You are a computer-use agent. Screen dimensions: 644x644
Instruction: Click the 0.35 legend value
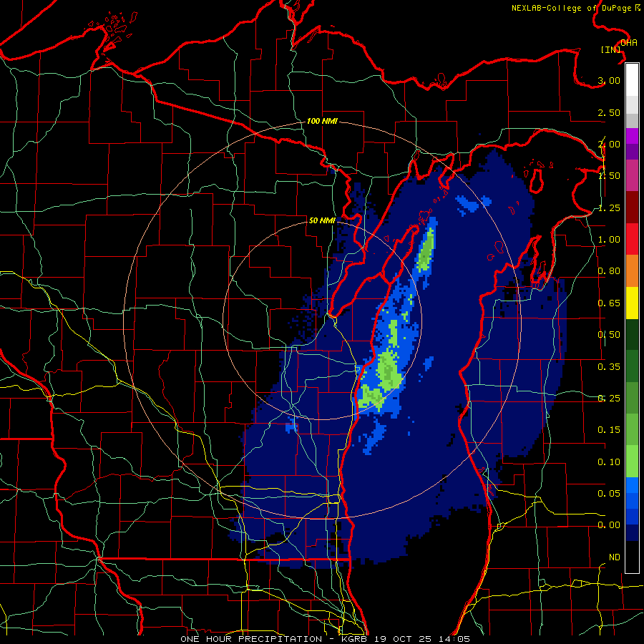(609, 367)
